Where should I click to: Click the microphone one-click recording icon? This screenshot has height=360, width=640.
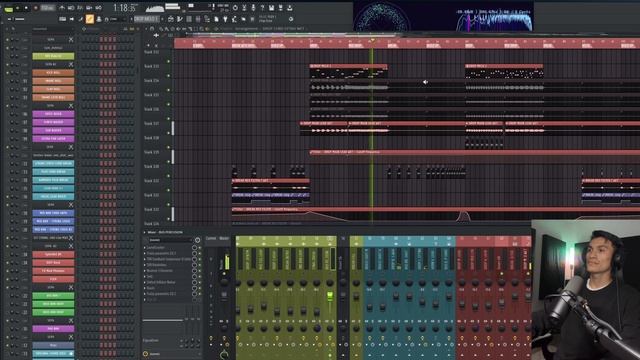(x=253, y=8)
